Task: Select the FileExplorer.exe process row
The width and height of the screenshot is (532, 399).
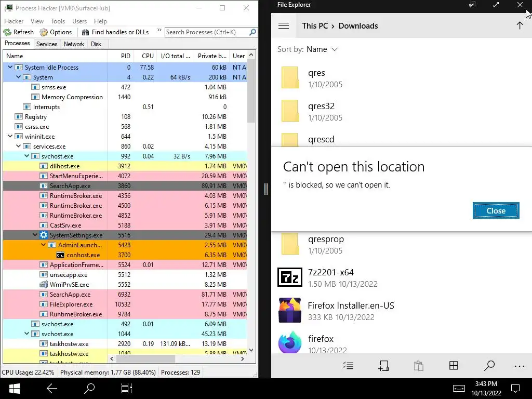Action: point(125,304)
